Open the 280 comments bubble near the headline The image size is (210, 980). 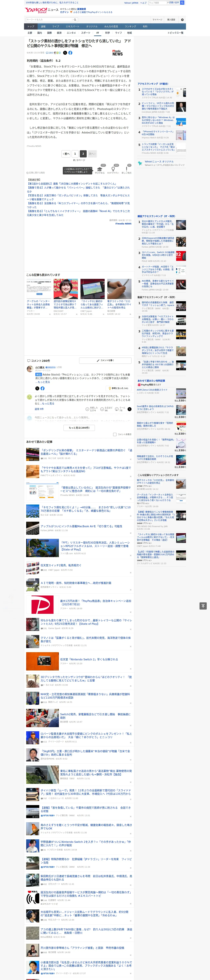coord(50,53)
